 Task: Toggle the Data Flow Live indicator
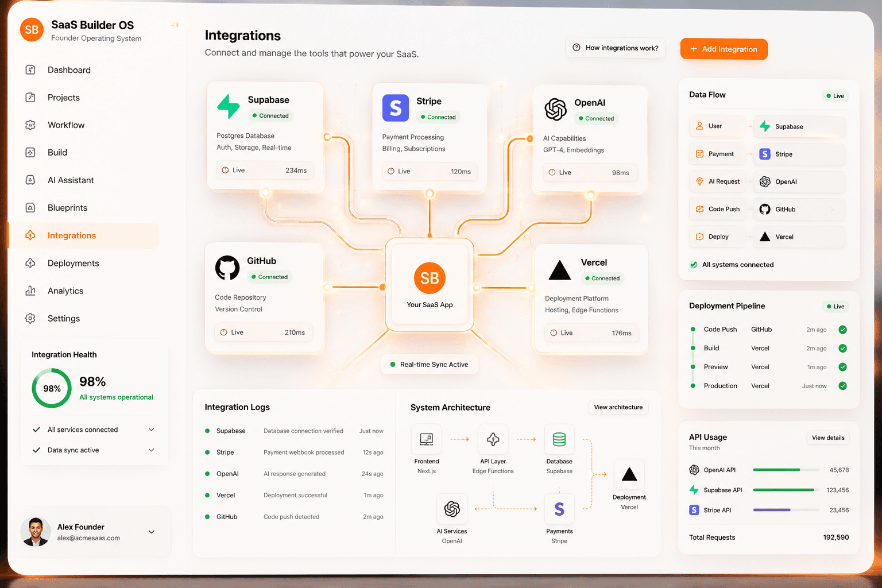pyautogui.click(x=835, y=96)
